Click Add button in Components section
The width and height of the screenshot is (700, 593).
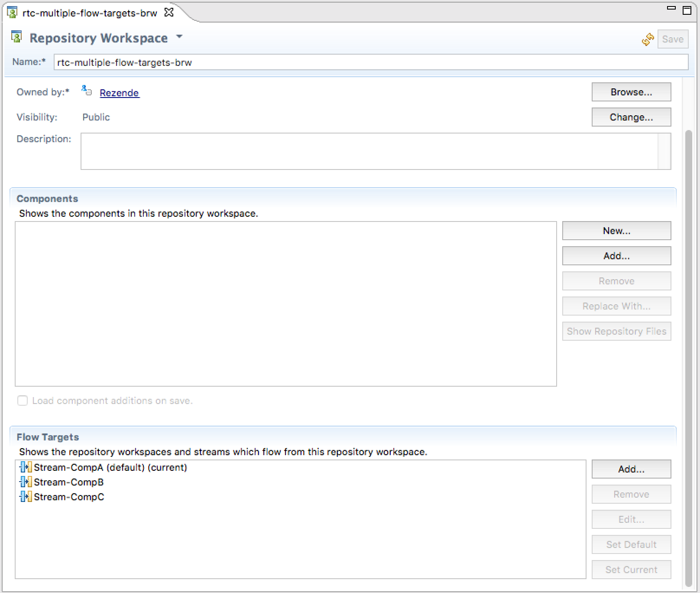pos(616,256)
